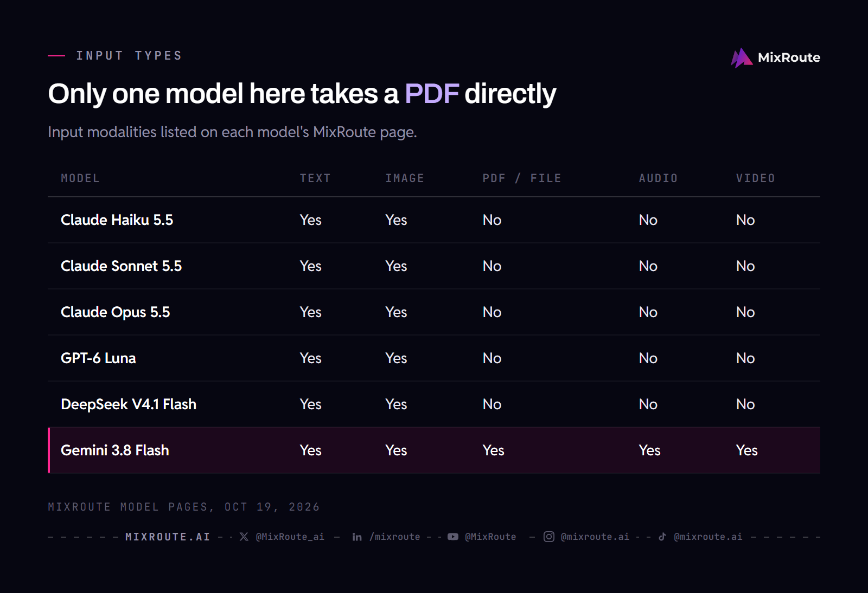Select the Claude Opus 5.5 model name
This screenshot has width=868, height=593.
pos(116,312)
